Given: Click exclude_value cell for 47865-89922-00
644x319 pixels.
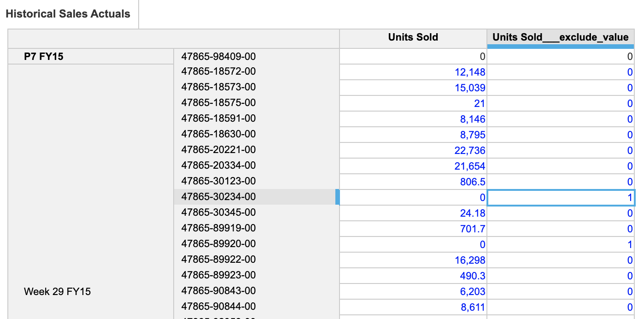Looking at the screenshot, I should [561, 260].
